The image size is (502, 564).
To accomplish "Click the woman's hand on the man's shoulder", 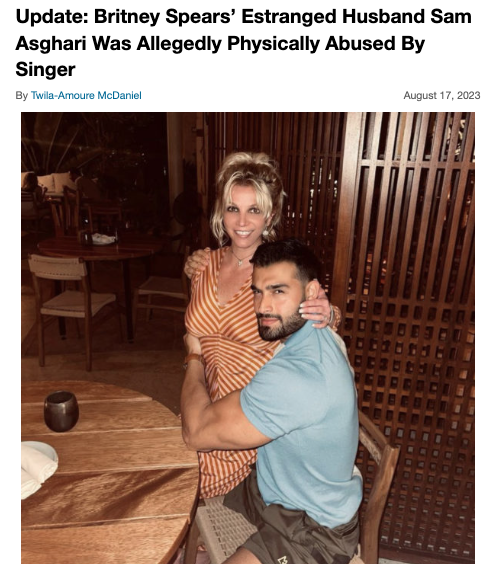I will 316,311.
